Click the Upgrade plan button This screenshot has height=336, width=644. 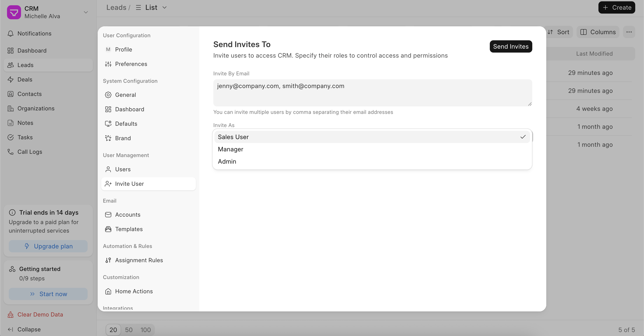click(x=48, y=246)
